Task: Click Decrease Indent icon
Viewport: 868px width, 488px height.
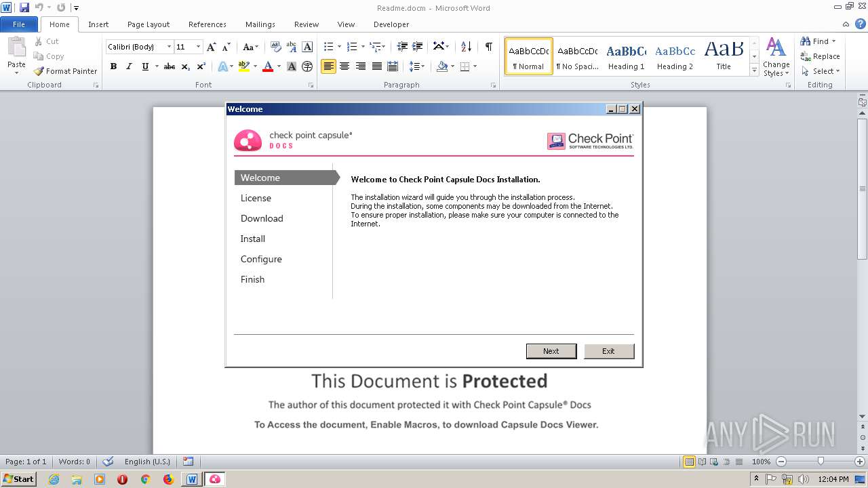Action: pyautogui.click(x=402, y=47)
